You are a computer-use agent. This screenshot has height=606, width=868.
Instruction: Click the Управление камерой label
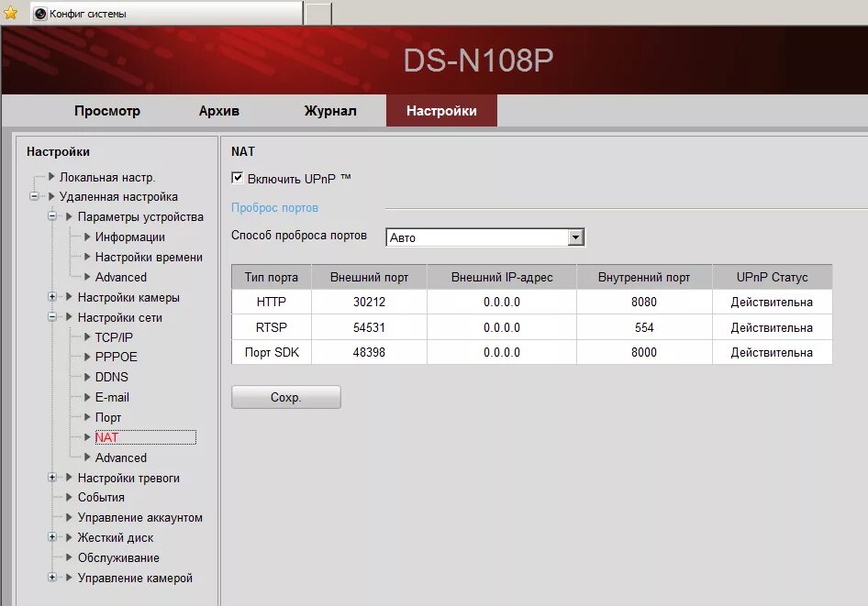click(135, 578)
